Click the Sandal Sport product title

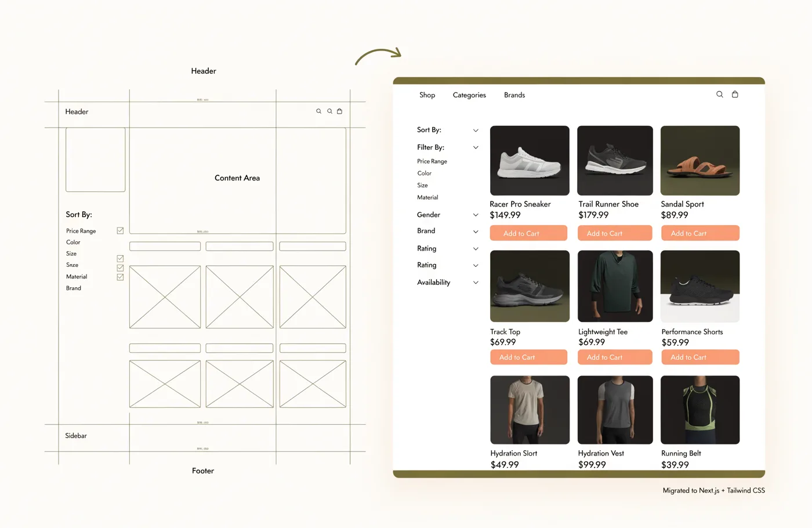(683, 204)
